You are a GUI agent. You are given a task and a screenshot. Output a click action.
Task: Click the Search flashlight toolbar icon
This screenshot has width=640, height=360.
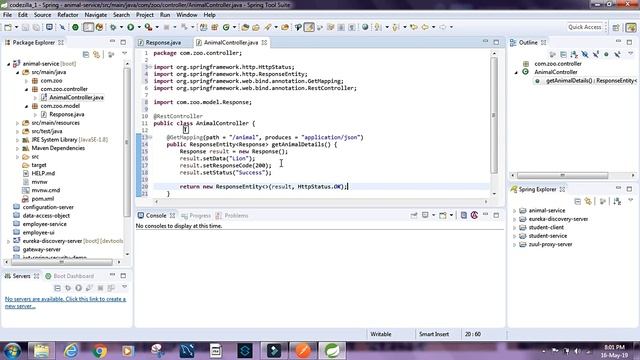pos(267,27)
